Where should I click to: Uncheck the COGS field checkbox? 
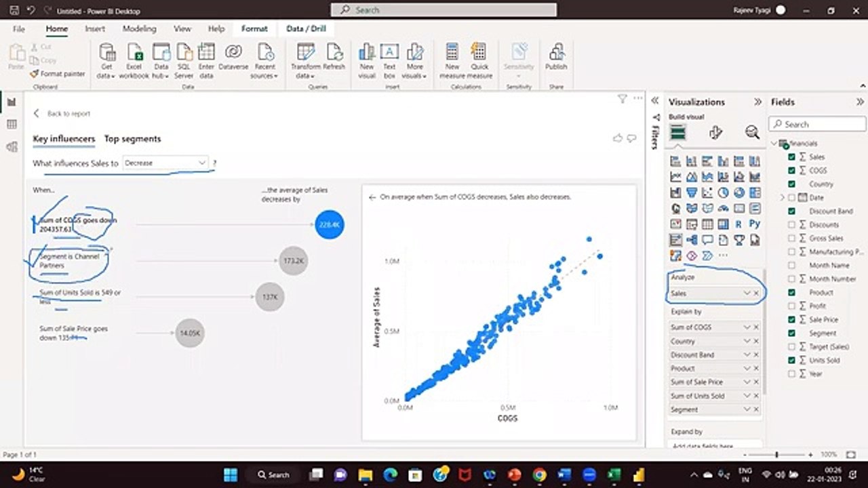[x=791, y=170]
